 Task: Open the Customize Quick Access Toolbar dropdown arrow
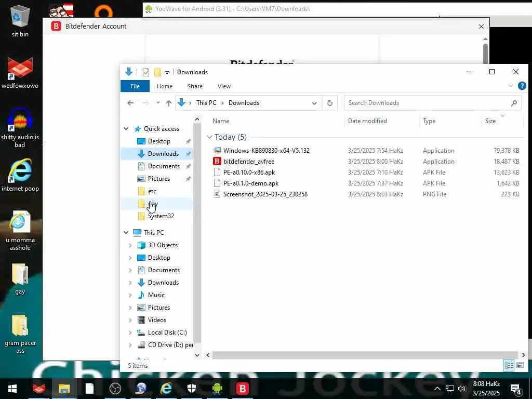click(x=167, y=72)
